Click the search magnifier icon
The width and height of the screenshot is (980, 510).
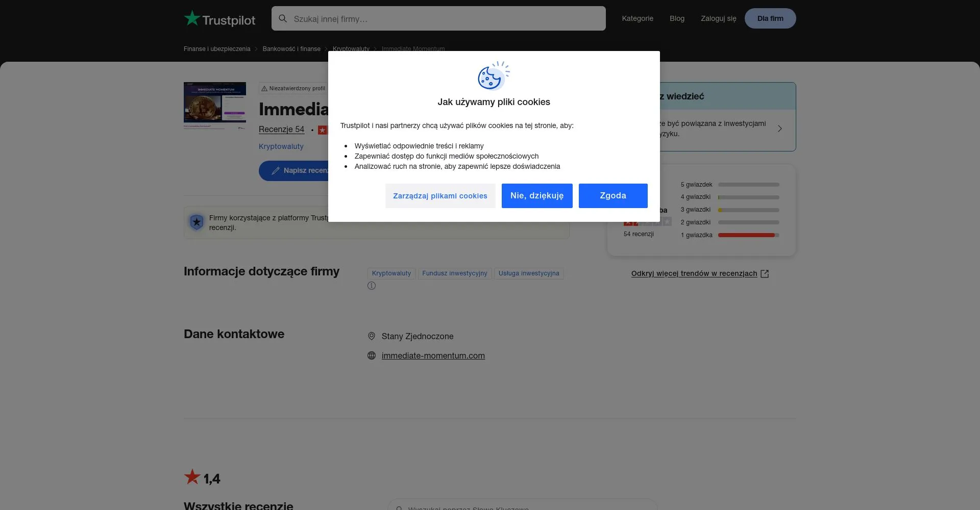click(283, 18)
